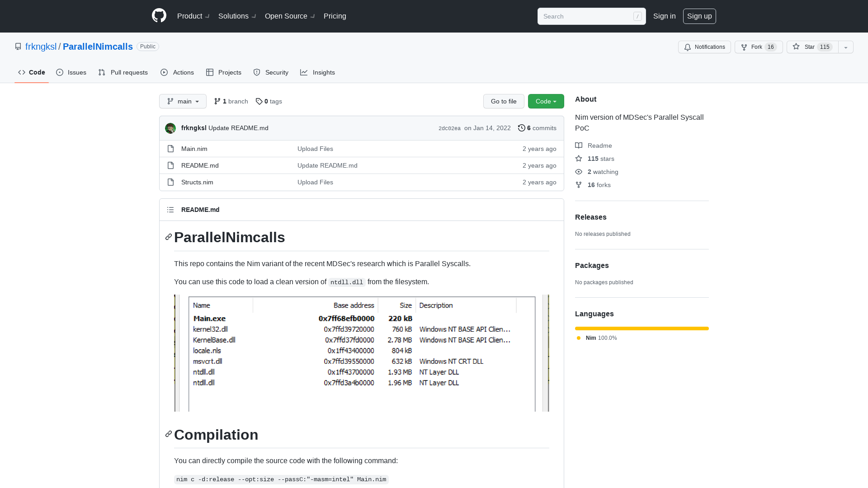Screen dimensions: 868x488
Task: Click the commit history clock icon
Action: (x=521, y=128)
